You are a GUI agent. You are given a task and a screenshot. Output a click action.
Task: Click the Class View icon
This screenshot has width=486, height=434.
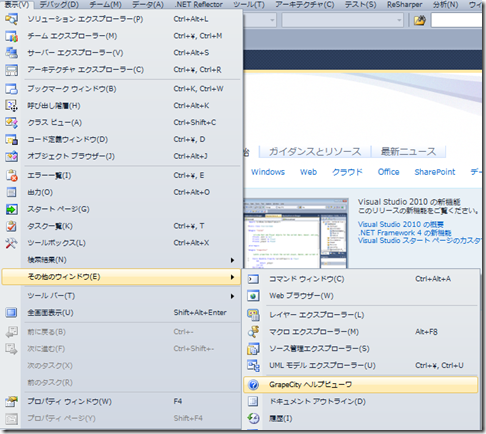click(x=11, y=123)
